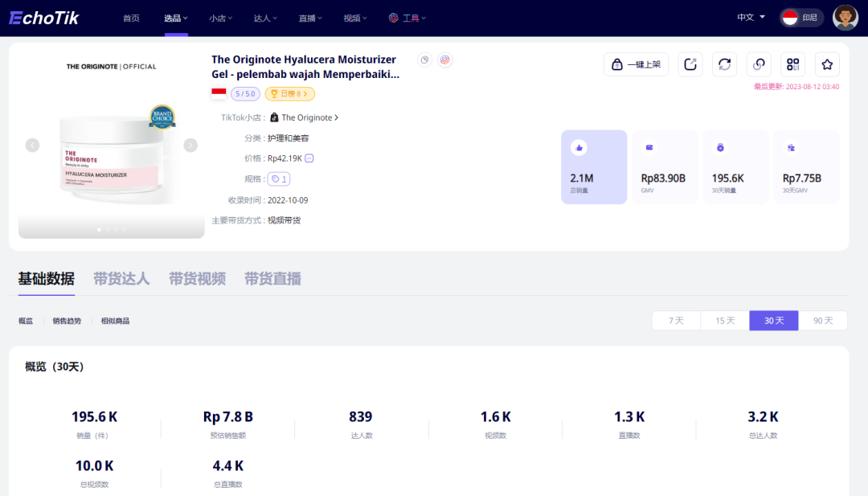Screen dimensions: 868x496
Task: Expand the 小店 navigation menu
Action: (x=220, y=18)
